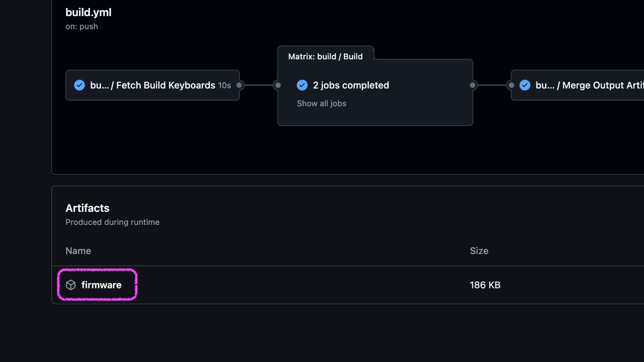Click the Fetch Build Keyboards success checkmark icon
The image size is (644, 362).
79,85
